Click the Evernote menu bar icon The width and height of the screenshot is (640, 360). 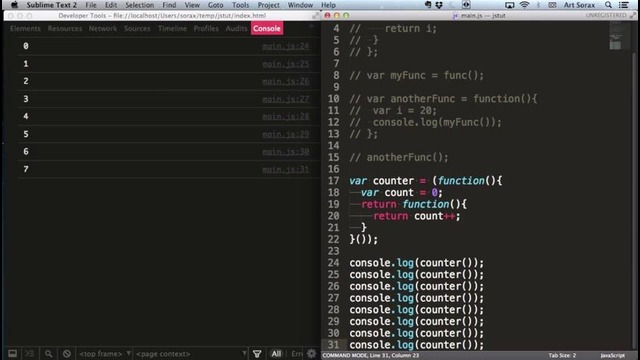[428, 5]
